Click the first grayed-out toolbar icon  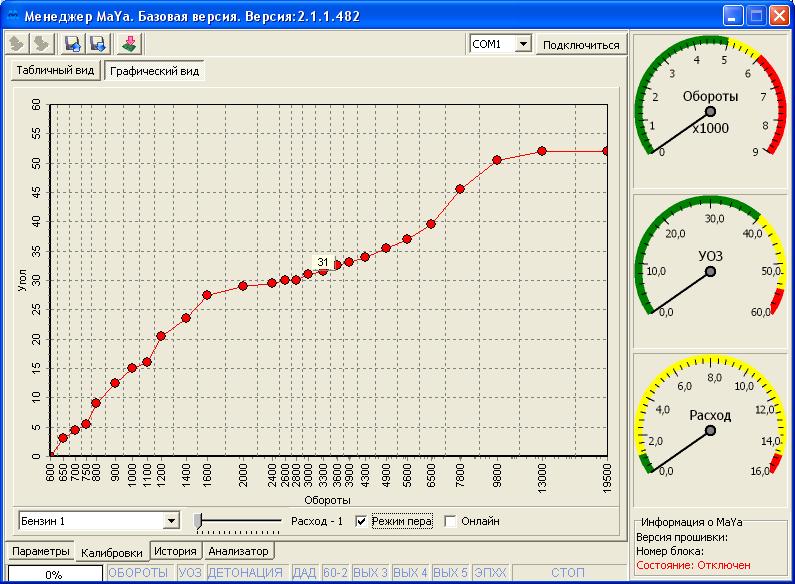click(x=17, y=44)
